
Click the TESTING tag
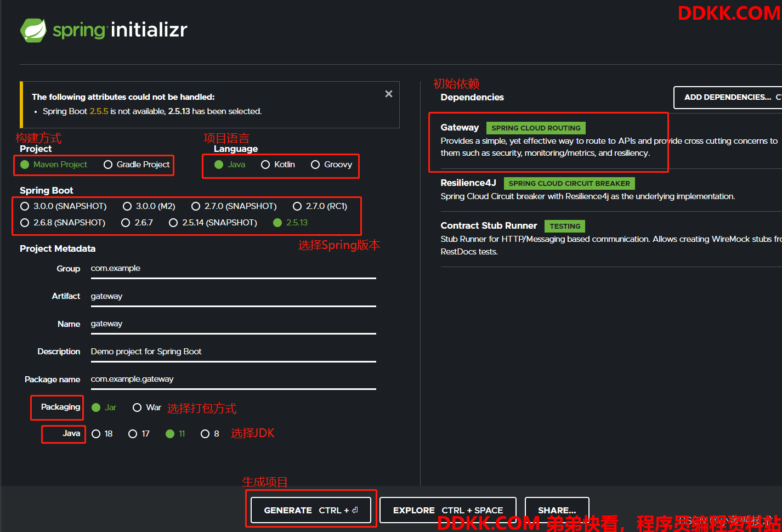[565, 226]
